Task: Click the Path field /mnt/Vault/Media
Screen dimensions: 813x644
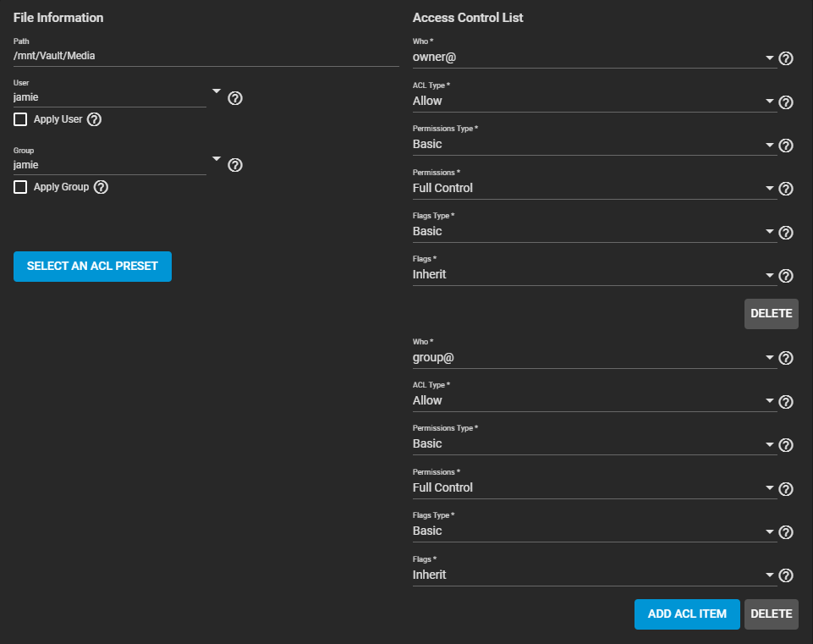Action: [206, 56]
